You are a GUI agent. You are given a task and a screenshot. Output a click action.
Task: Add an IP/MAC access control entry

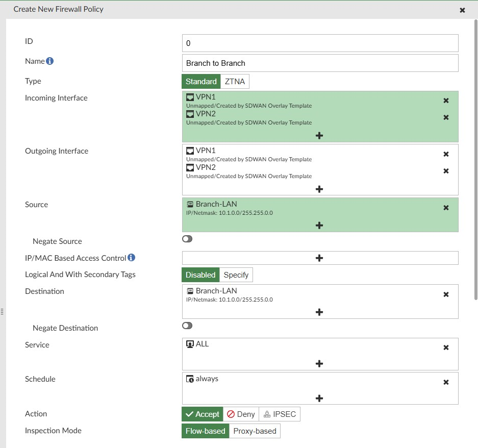point(319,258)
